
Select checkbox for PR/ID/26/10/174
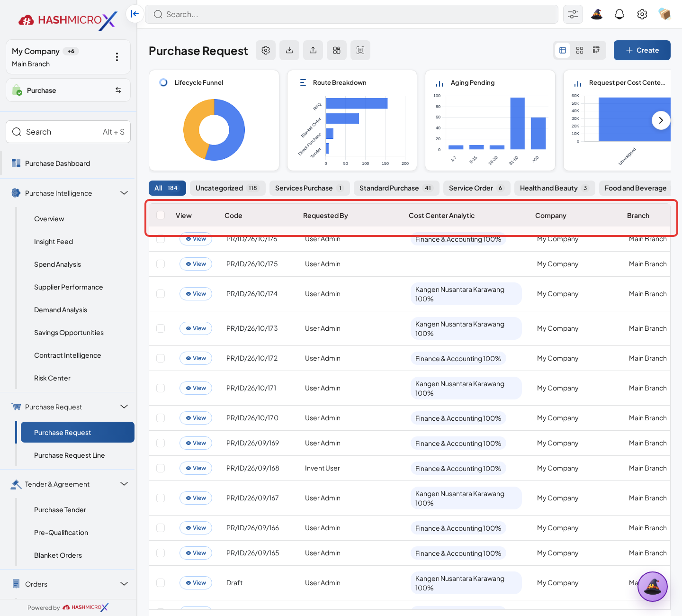click(x=161, y=294)
